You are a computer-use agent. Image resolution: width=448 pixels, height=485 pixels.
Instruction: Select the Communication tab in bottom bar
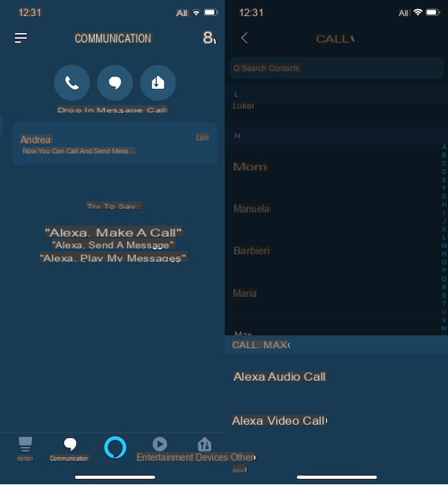click(69, 449)
